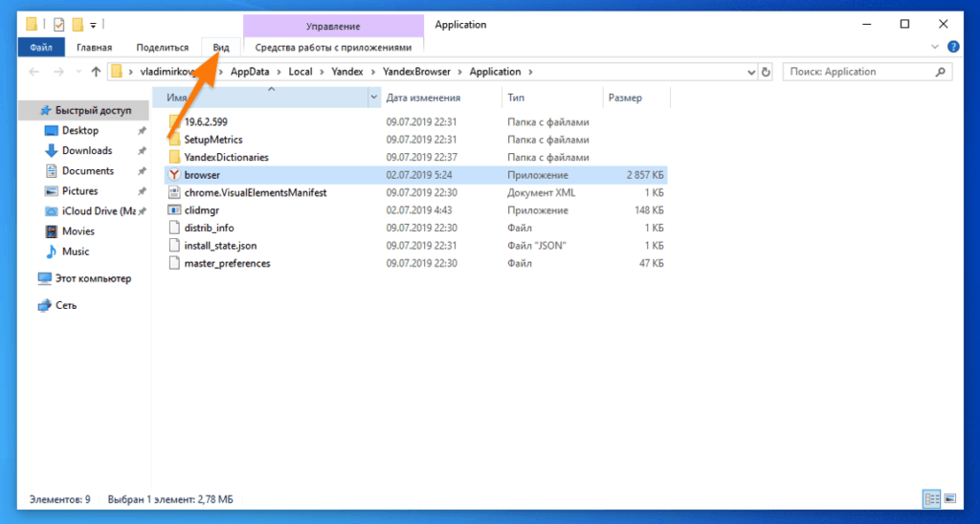
Task: Go forward with the Forward arrow
Action: tap(58, 72)
